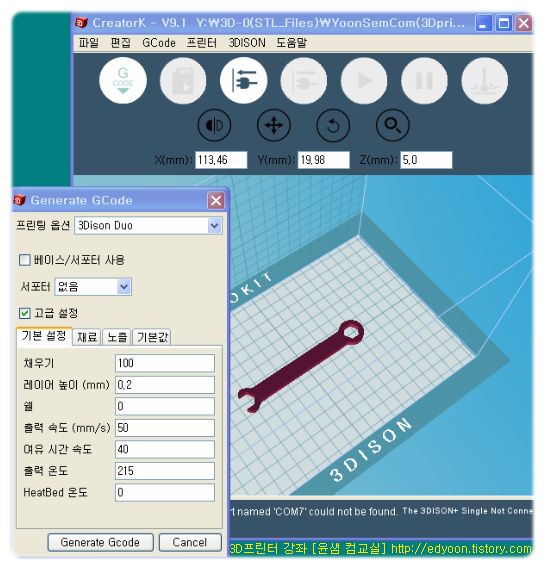The image size is (546, 569).
Task: Open the 서포터 없음 dropdown
Action: coord(93,287)
